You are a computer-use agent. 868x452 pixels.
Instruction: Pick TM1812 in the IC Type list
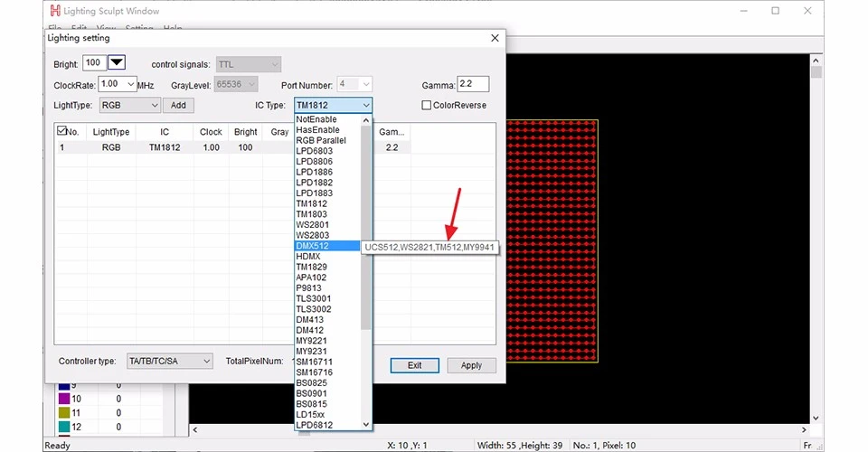(x=327, y=203)
